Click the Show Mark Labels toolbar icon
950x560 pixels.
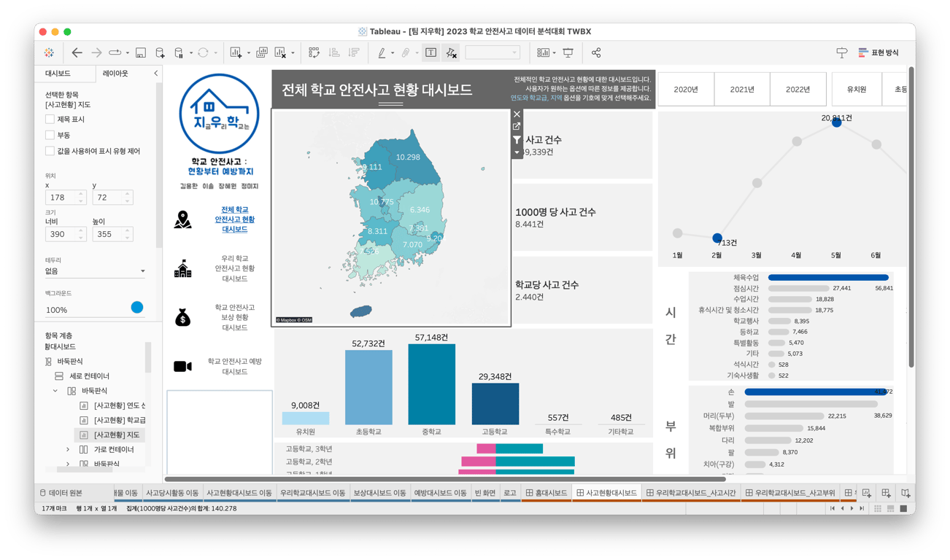432,52
